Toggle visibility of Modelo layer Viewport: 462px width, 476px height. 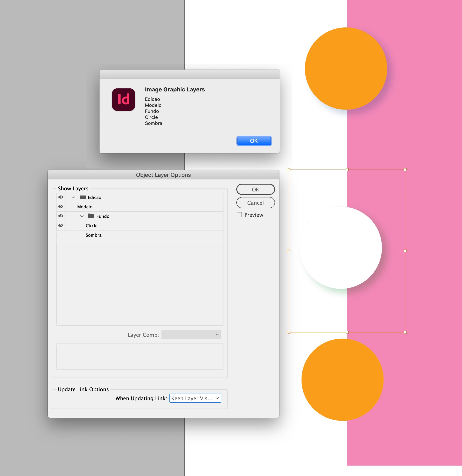point(61,206)
